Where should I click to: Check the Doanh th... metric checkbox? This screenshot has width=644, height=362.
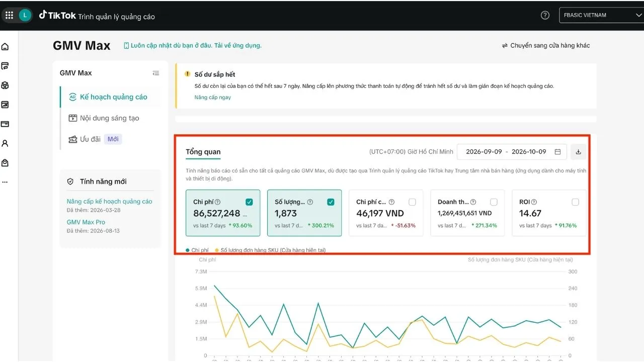click(x=494, y=202)
